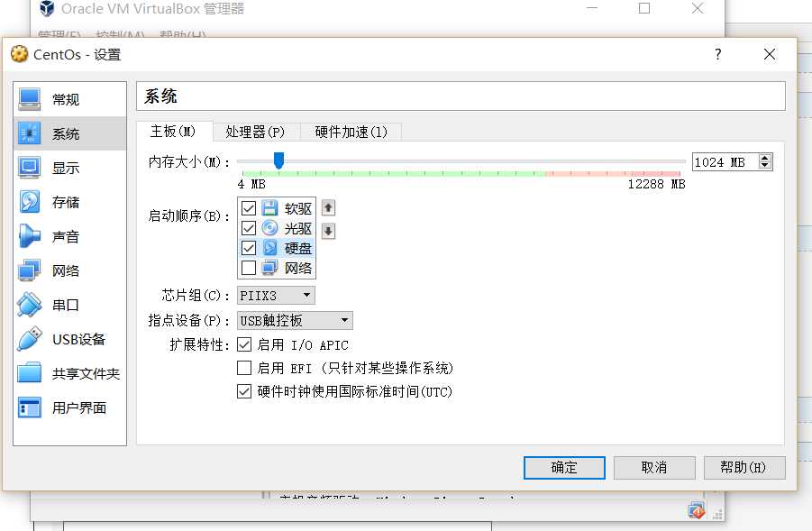This screenshot has width=812, height=531.
Task: Increase memory size with spinner up arrow
Action: (765, 158)
